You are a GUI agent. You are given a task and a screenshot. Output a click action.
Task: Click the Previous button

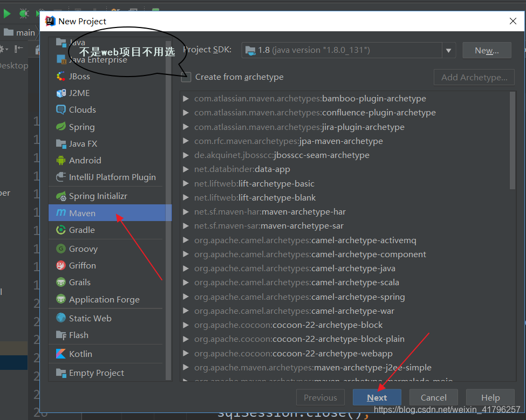[320, 397]
